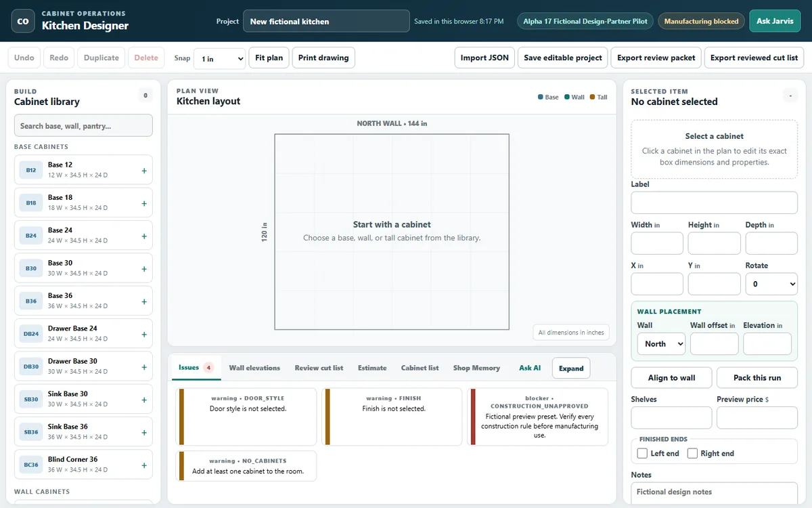
Task: Click Save editable project button
Action: (563, 58)
